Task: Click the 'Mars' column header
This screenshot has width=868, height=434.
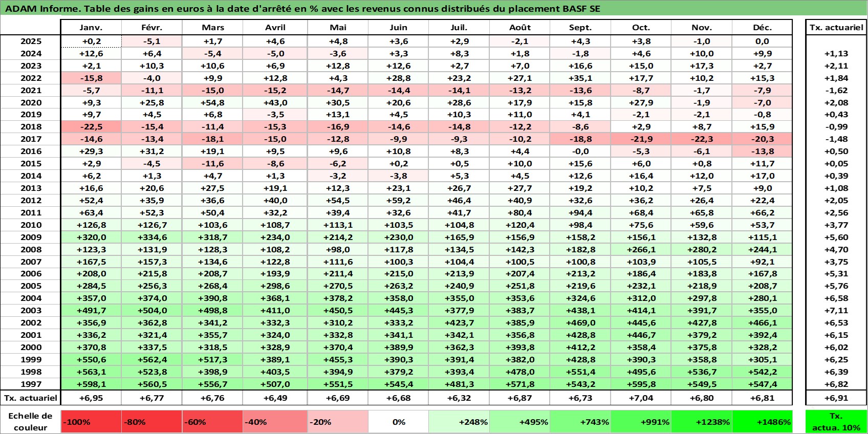Action: coord(213,27)
